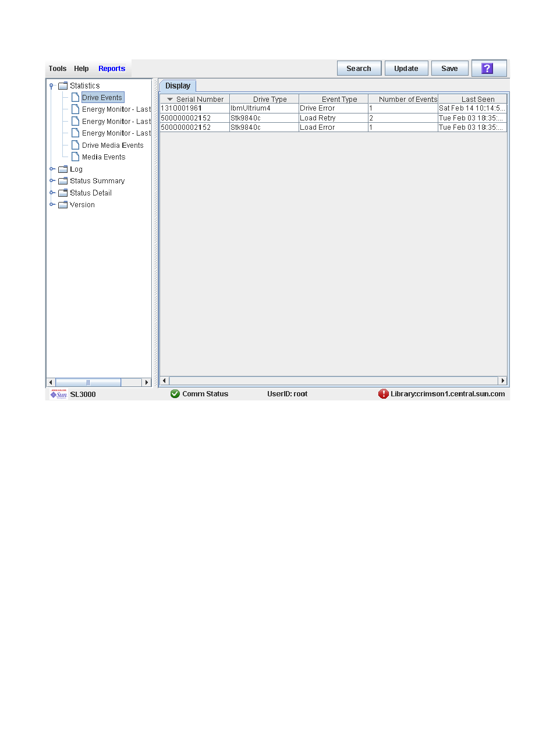Select serial number 1310001961 cell
This screenshot has height=756, width=553.
[x=195, y=108]
